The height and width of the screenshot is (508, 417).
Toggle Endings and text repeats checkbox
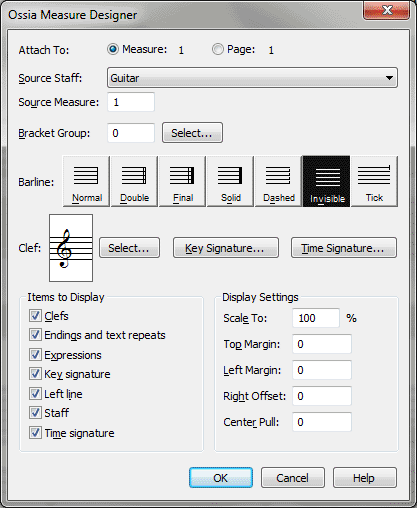click(x=35, y=335)
